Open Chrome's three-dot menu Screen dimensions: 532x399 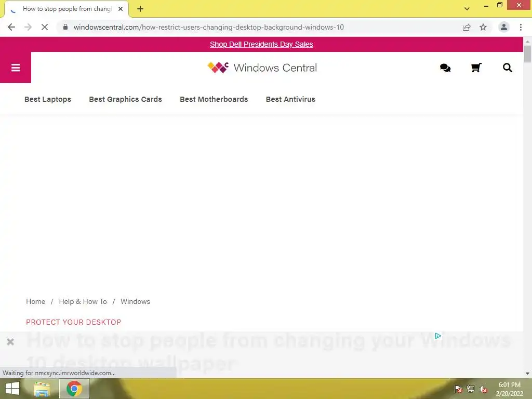coord(521,27)
